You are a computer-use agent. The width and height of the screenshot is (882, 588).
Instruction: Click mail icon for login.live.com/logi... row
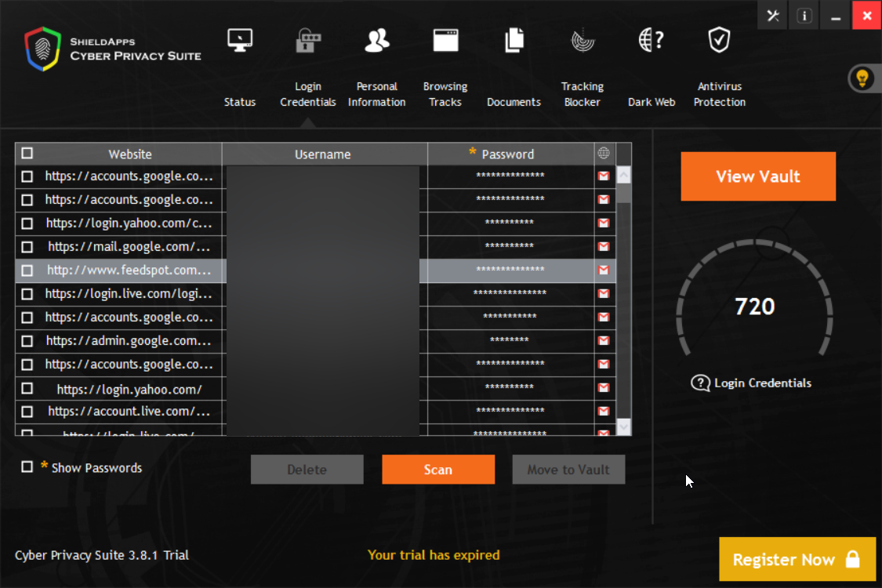(x=604, y=294)
